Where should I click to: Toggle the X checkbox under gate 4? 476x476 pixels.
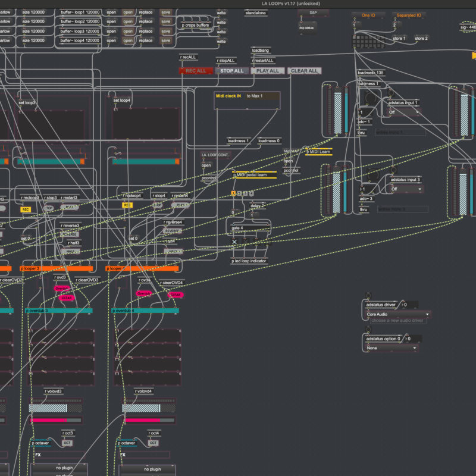pyautogui.click(x=234, y=242)
